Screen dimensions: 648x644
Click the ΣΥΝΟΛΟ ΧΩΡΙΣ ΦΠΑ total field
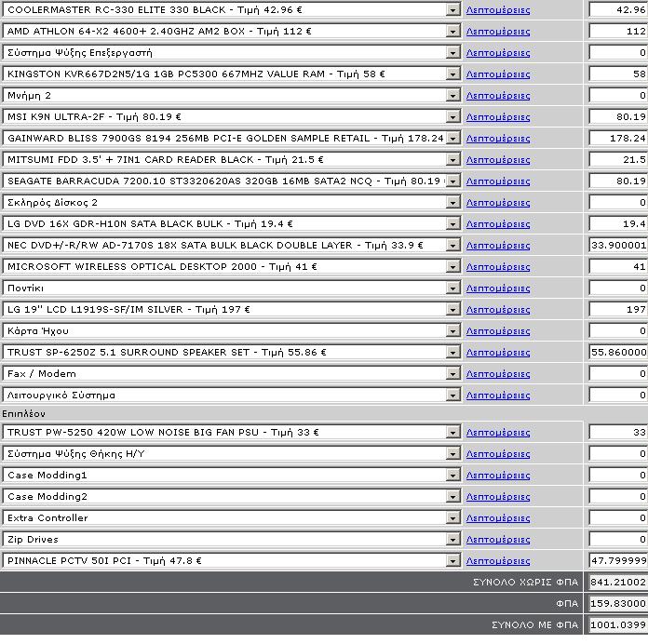coord(618,583)
